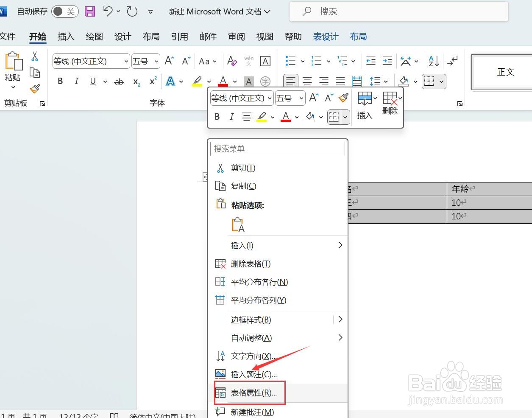
Task: Expand the 边框样式 border styles submenu
Action: click(x=250, y=320)
